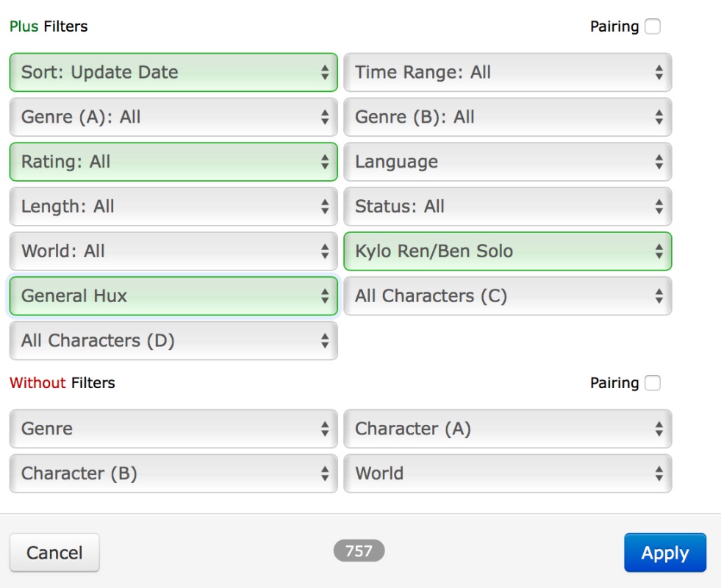Apply the selected filters
The height and width of the screenshot is (588, 721).
pos(664,553)
